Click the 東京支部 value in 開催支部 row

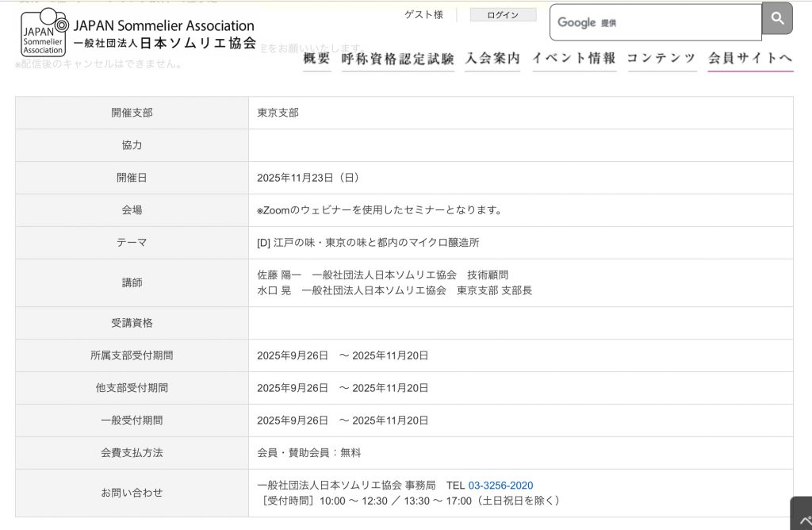[x=278, y=113]
